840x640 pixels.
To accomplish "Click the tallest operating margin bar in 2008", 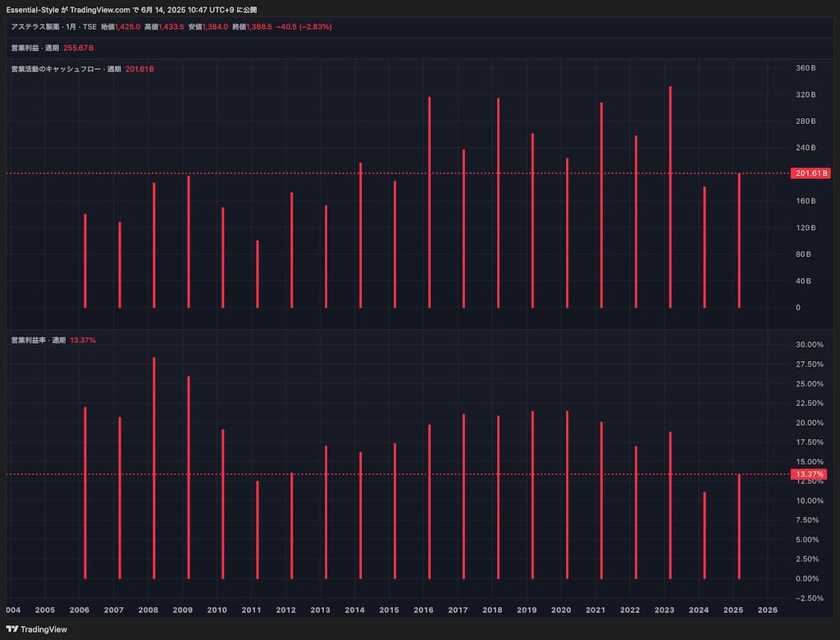I will [x=154, y=468].
